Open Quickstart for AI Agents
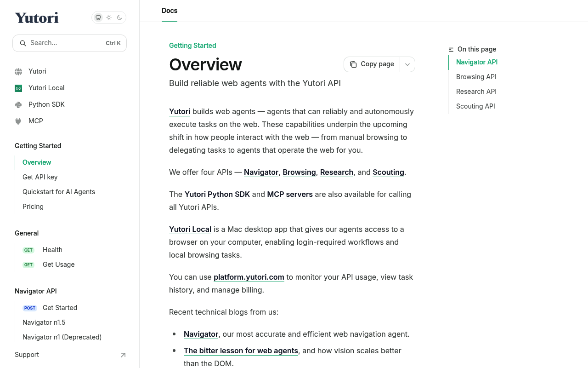This screenshot has width=588, height=368. 59,192
